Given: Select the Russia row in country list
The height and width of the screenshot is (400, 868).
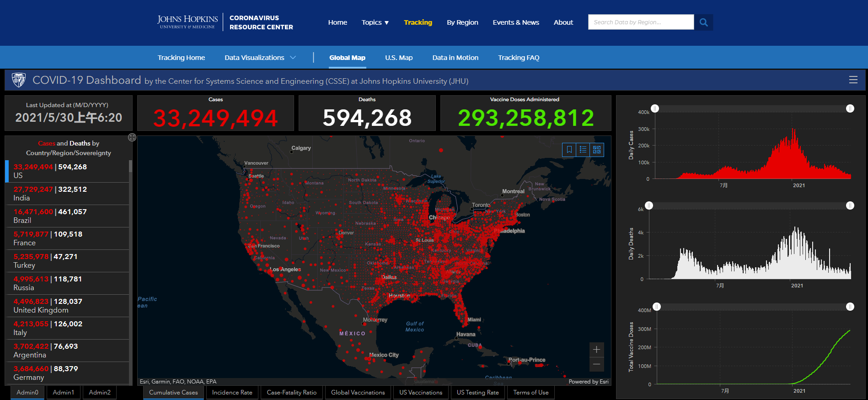Looking at the screenshot, I should click(67, 283).
